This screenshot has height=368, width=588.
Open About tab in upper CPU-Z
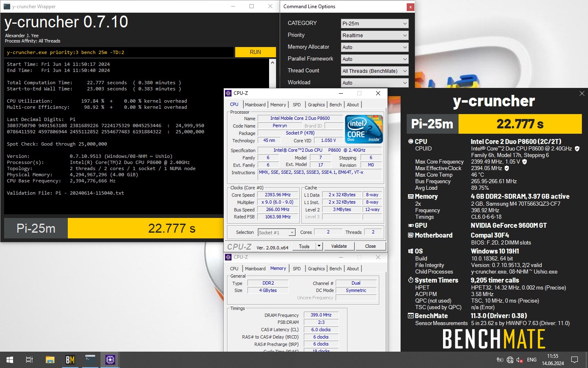point(353,105)
